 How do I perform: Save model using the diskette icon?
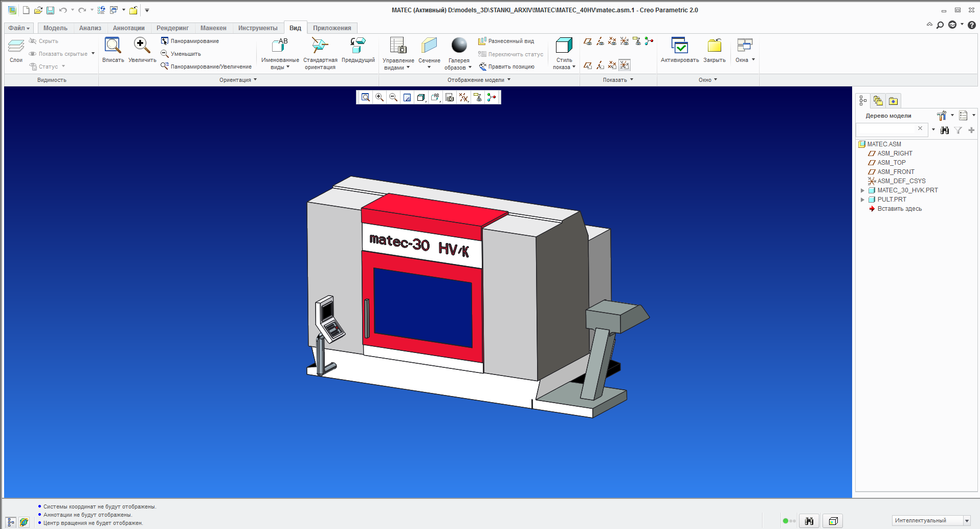tap(50, 10)
